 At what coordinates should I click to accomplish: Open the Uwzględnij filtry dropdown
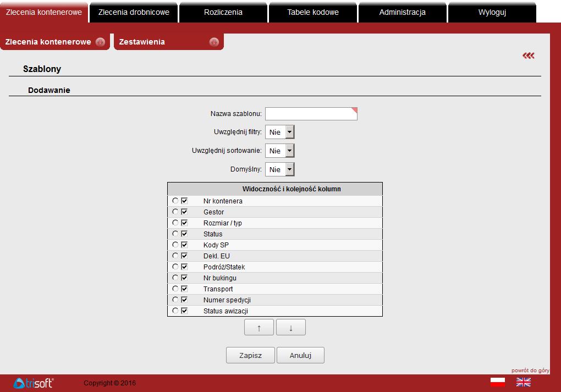(280, 132)
